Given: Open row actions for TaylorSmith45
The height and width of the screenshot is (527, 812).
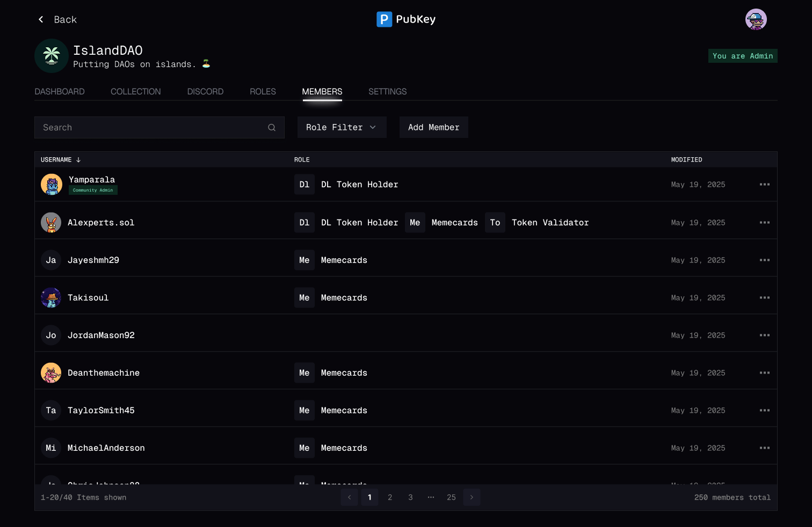Looking at the screenshot, I should point(765,411).
